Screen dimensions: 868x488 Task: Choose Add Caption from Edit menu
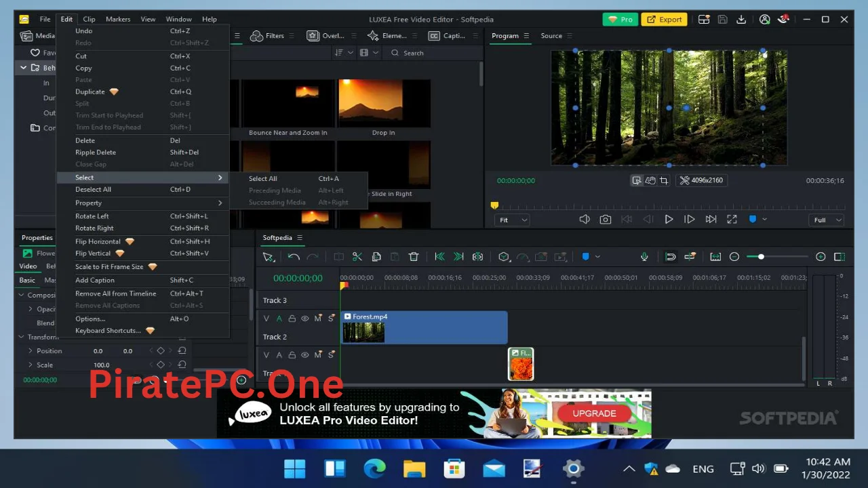point(95,280)
